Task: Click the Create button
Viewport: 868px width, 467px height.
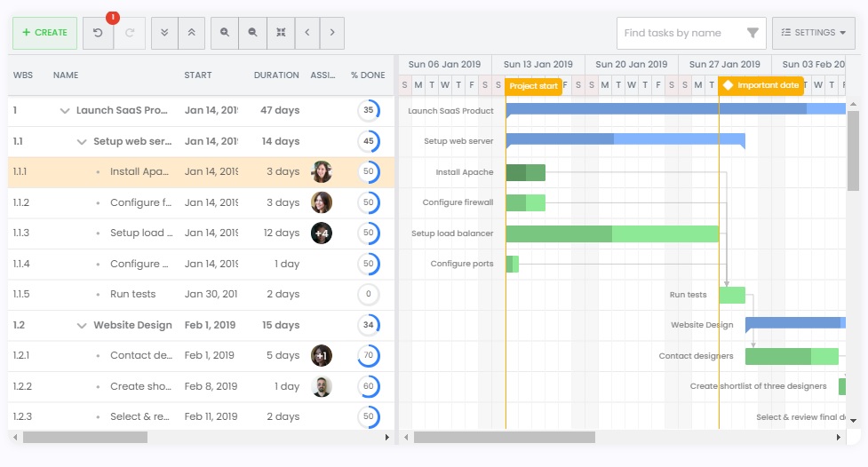Action: point(44,33)
